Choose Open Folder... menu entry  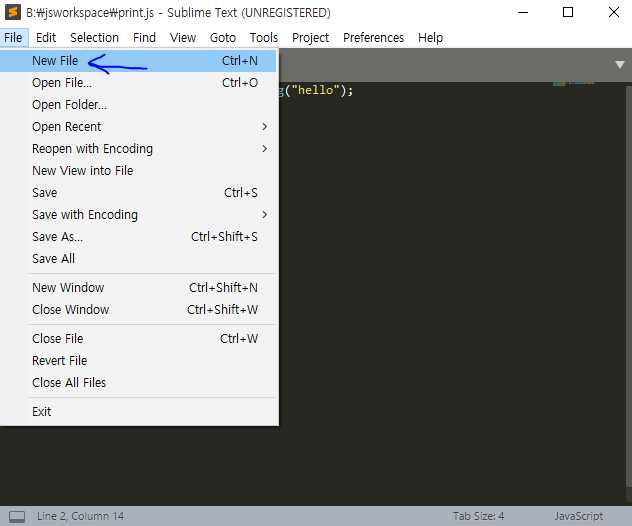pyautogui.click(x=138, y=105)
